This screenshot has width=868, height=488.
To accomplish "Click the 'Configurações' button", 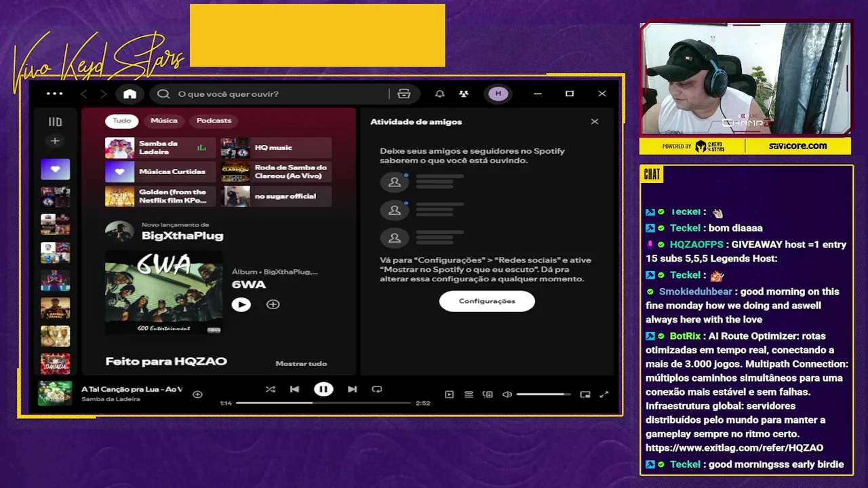I will coord(487,301).
